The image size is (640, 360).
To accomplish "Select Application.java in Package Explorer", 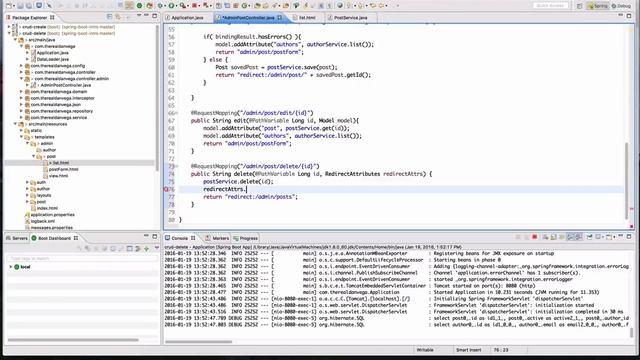I will 52,53.
